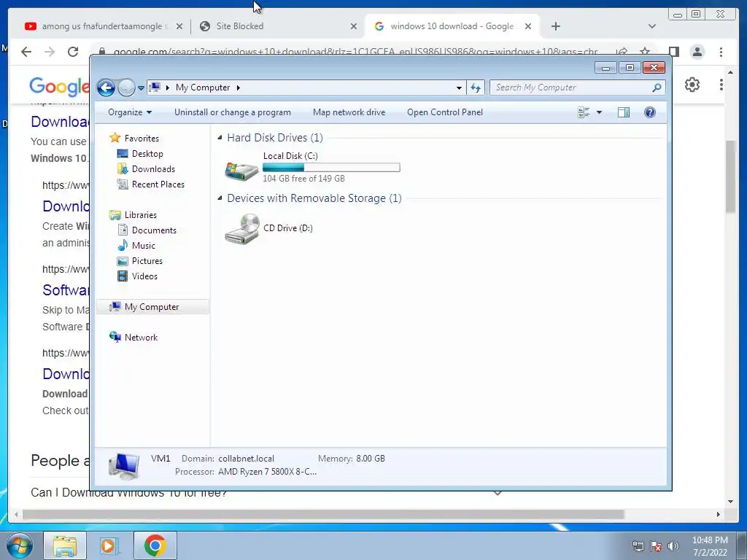Open Google quick settings gear
The width and height of the screenshot is (747, 560).
[692, 85]
